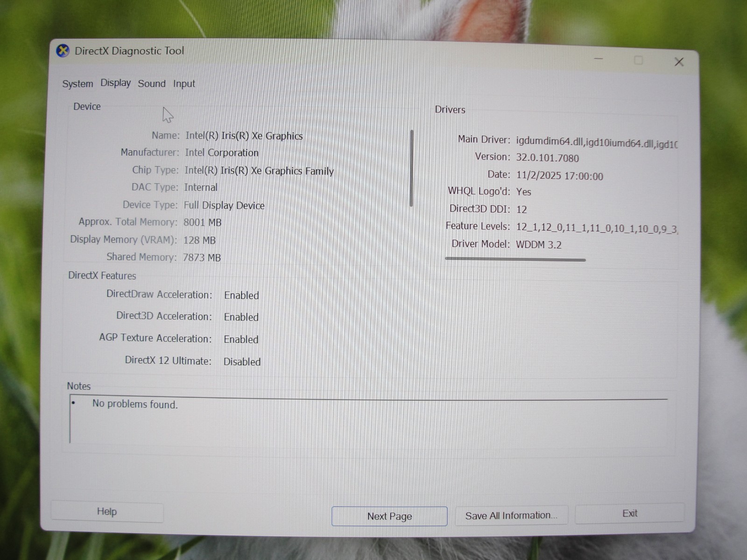Select the Display tab

tap(115, 83)
